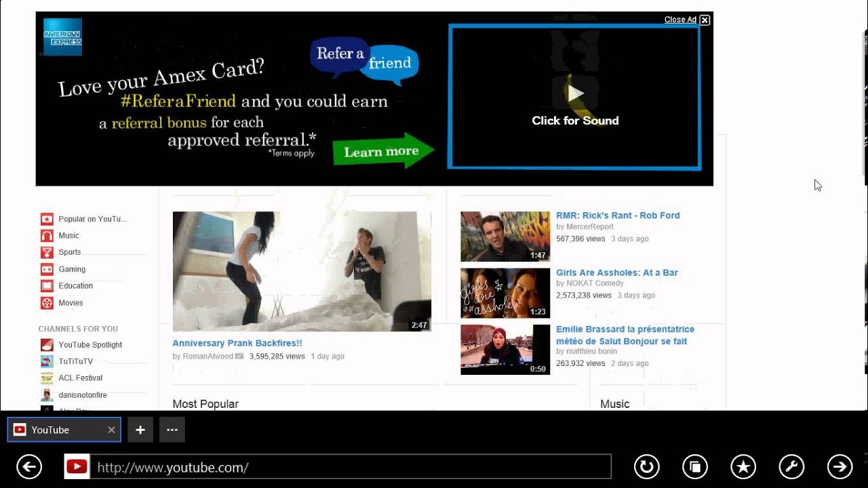Click the Refer a friend speech bubble
This screenshot has height=488, width=868.
pos(364,60)
